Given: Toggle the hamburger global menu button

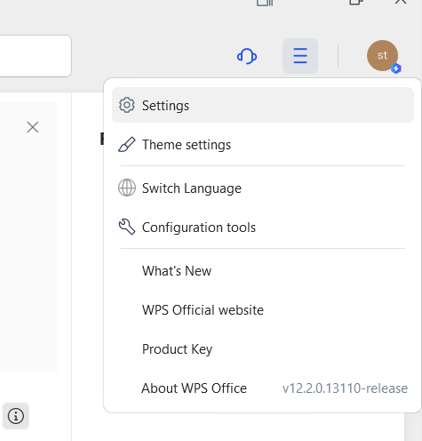Looking at the screenshot, I should 300,56.
